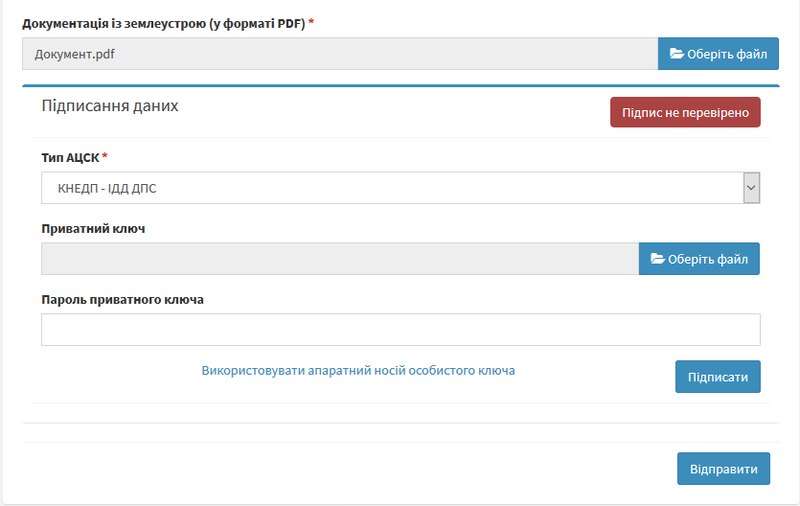Click red asterisk next to Тип АЦСК

coord(105,157)
